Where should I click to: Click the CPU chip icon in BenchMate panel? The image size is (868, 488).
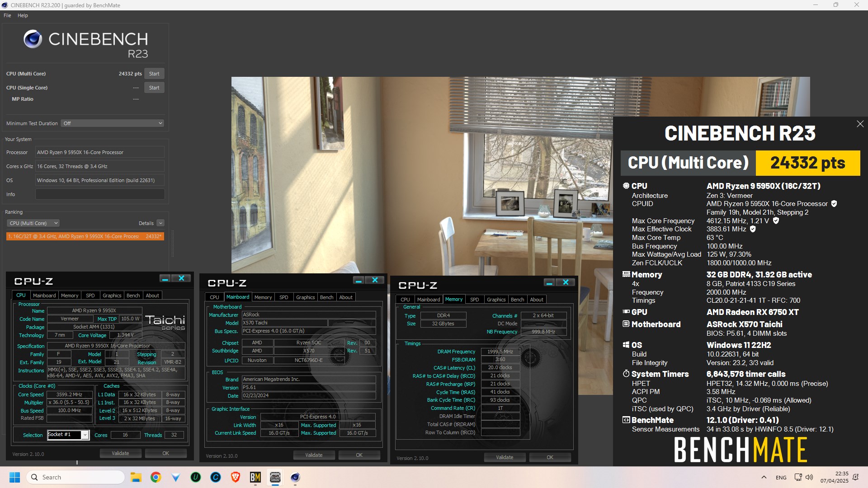626,186
